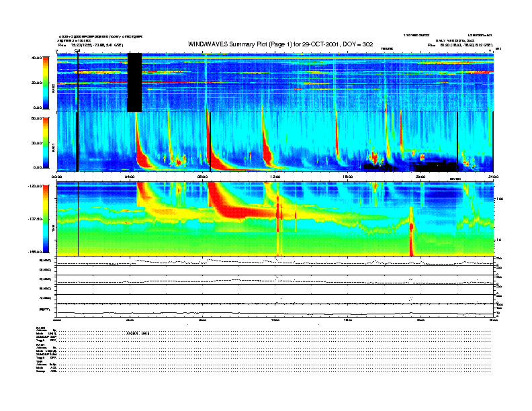Click the 60.00 label on the RAD1 scale
This screenshot has height=411, width=532.
(x=36, y=118)
